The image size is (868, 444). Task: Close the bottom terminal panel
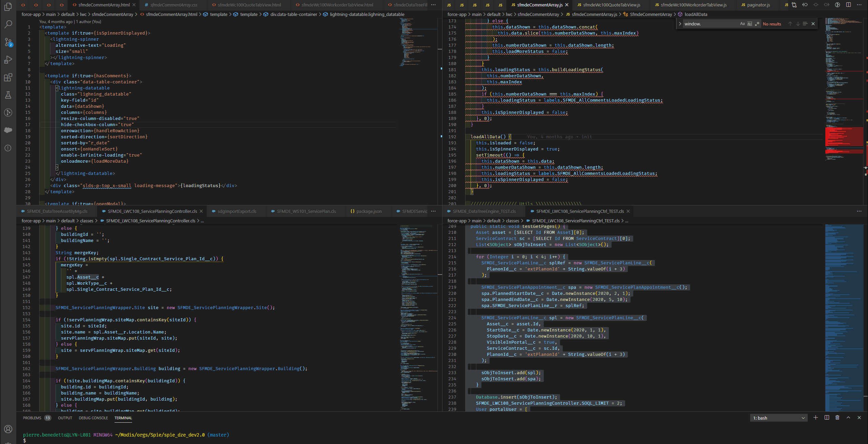point(859,418)
